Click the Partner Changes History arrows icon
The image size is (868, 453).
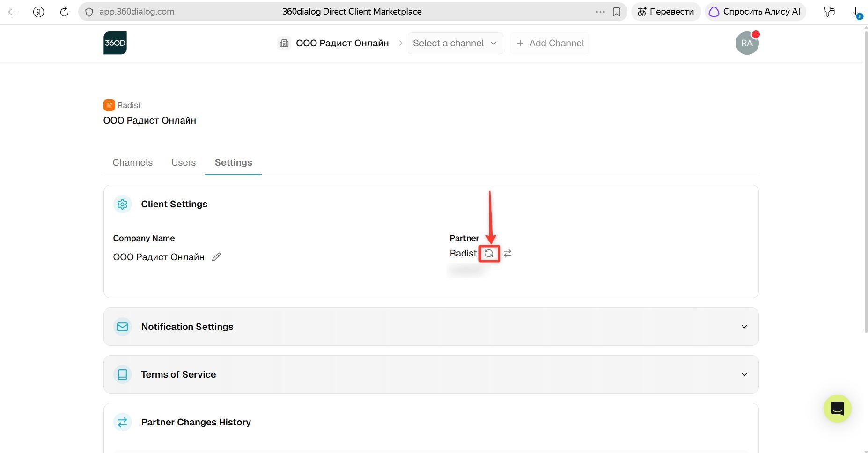pyautogui.click(x=123, y=422)
